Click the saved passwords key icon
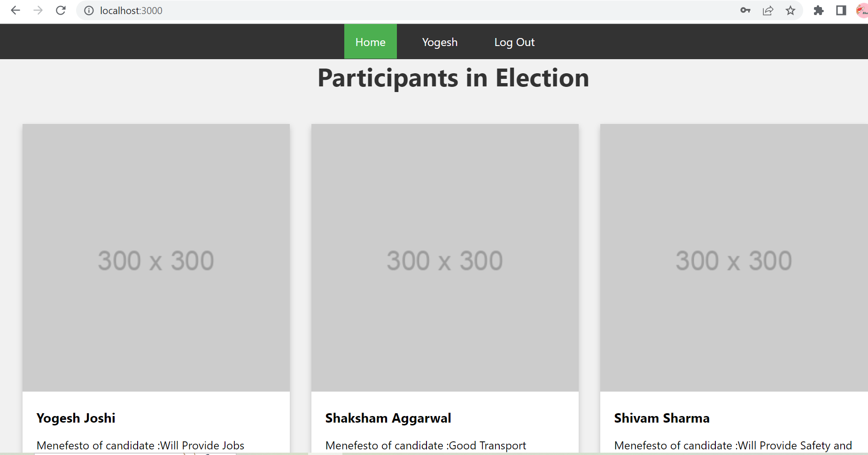Screen dimensions: 868x455 pos(745,10)
